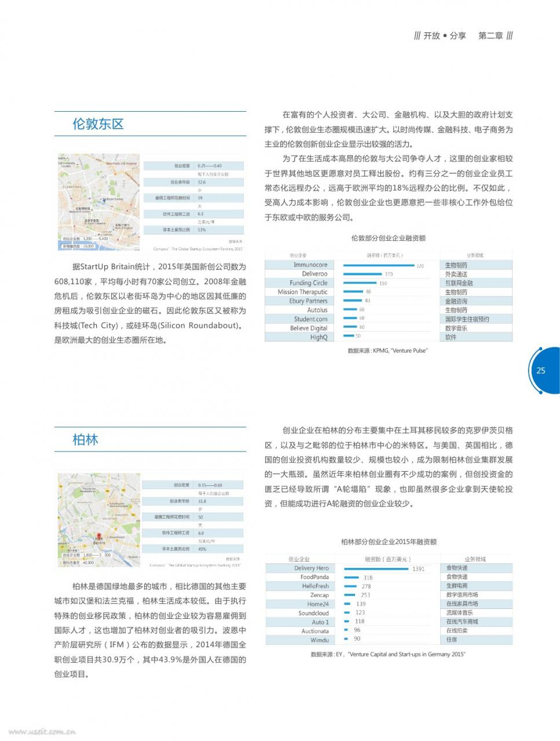
Task: Click the value 318 beside FoodPanda bar
Action: coord(368,578)
